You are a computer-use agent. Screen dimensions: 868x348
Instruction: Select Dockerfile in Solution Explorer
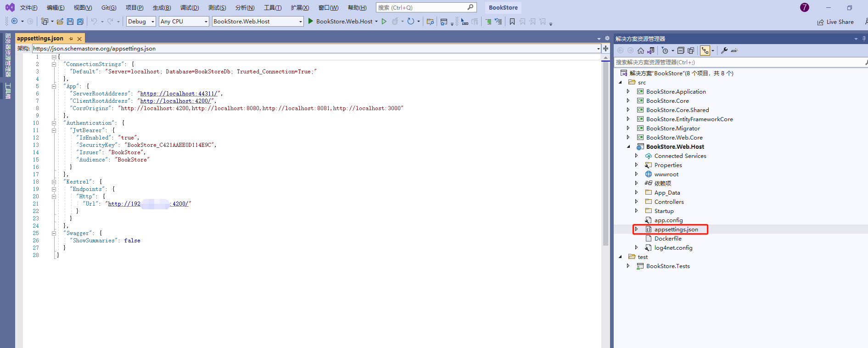point(668,238)
